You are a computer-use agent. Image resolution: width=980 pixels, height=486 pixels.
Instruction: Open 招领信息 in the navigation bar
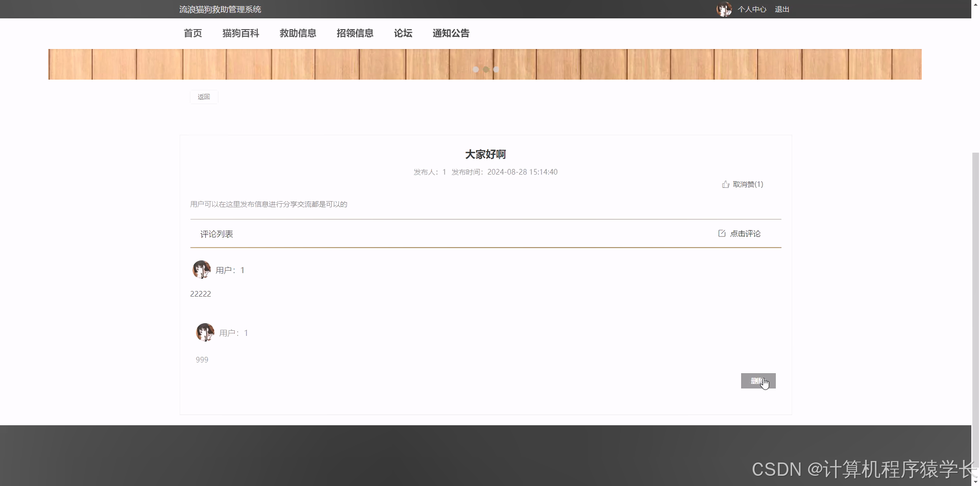(x=355, y=33)
